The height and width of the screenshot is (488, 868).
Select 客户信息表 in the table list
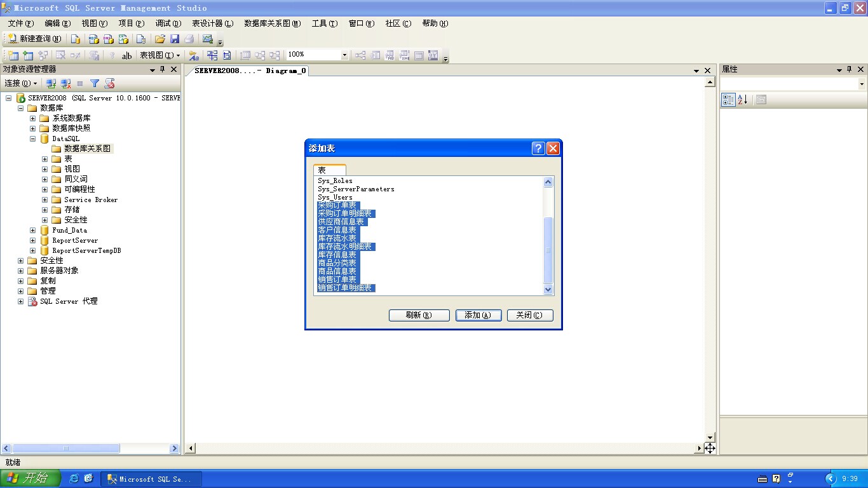click(x=337, y=230)
